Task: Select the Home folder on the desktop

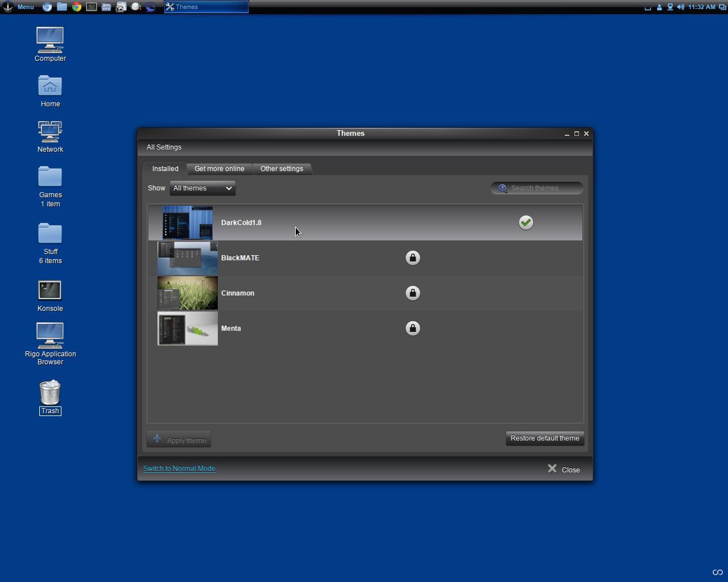Action: pyautogui.click(x=50, y=91)
